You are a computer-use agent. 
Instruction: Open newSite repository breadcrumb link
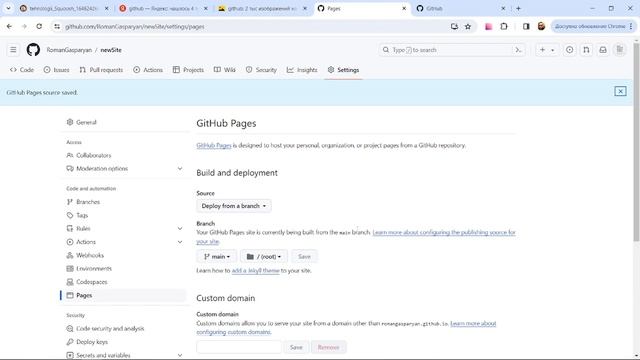point(111,50)
